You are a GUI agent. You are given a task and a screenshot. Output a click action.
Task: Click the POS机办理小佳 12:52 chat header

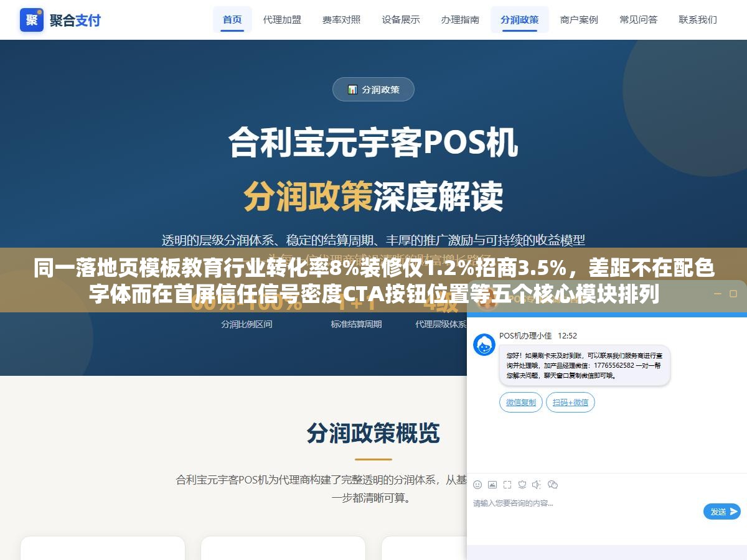click(538, 335)
